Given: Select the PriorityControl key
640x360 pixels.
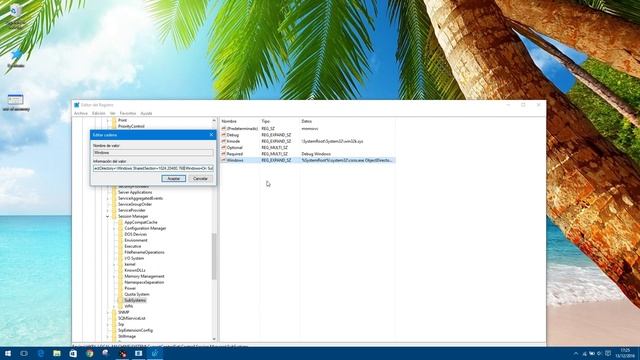Looking at the screenshot, I should point(131,127).
